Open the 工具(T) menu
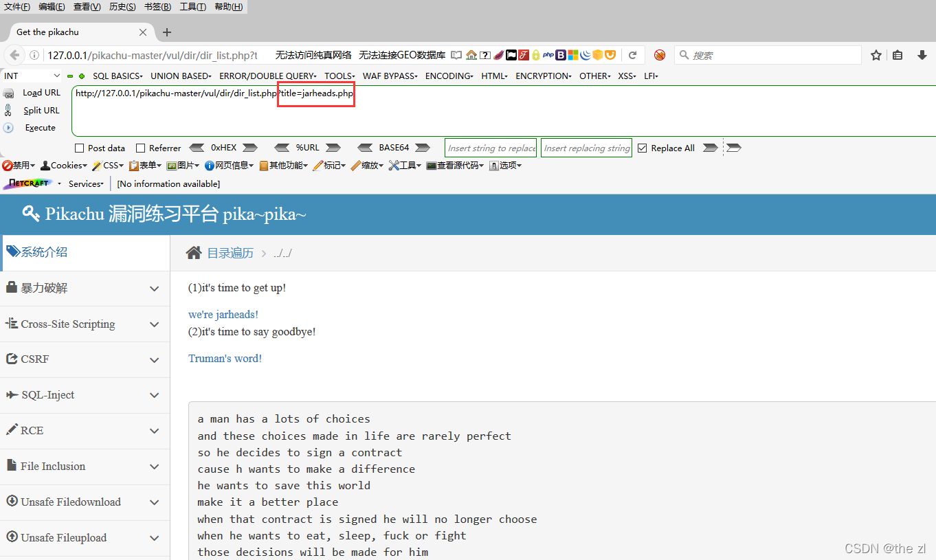This screenshot has width=936, height=560. pyautogui.click(x=192, y=7)
